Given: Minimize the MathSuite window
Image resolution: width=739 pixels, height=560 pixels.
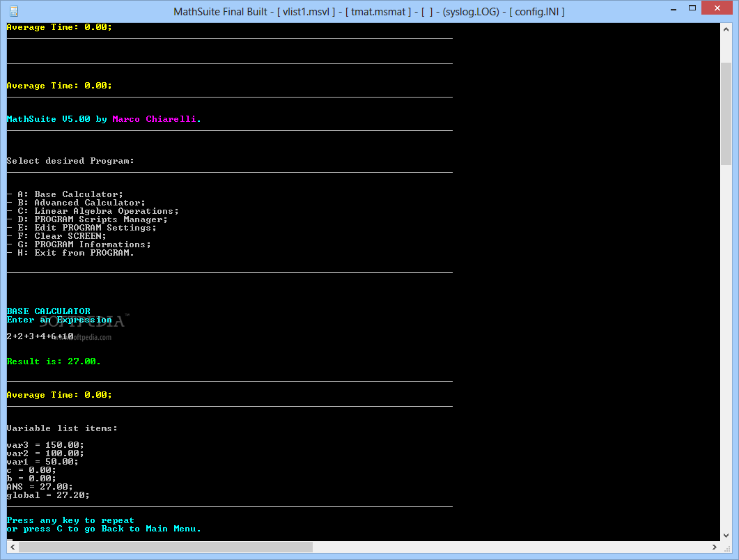Looking at the screenshot, I should [674, 8].
